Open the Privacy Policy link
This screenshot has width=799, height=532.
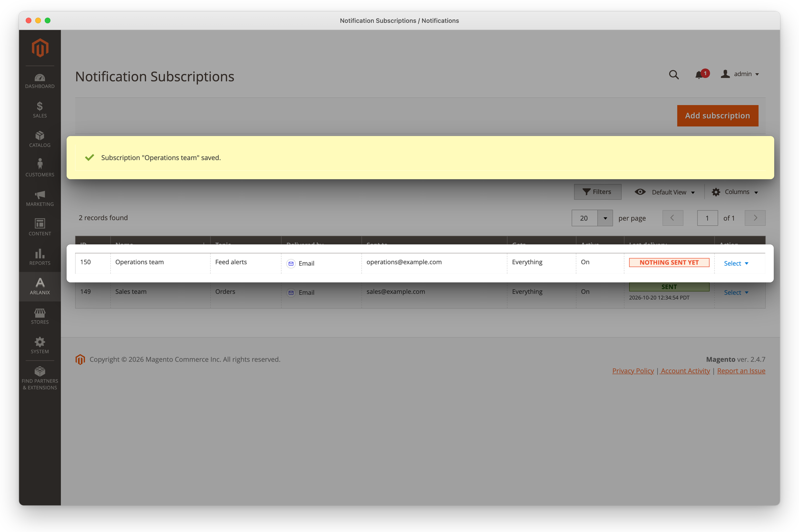tap(633, 371)
